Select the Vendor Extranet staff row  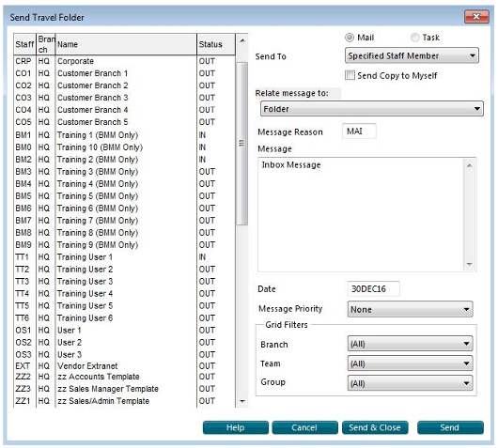124,365
